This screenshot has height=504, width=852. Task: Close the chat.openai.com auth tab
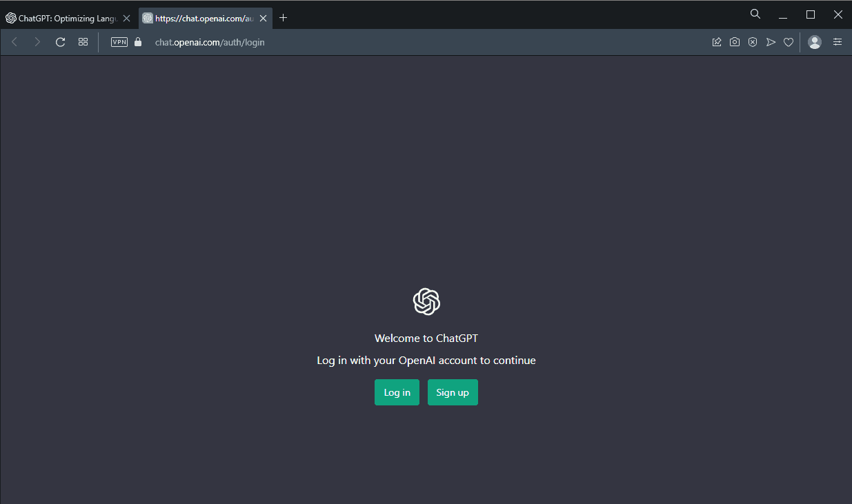pos(262,18)
